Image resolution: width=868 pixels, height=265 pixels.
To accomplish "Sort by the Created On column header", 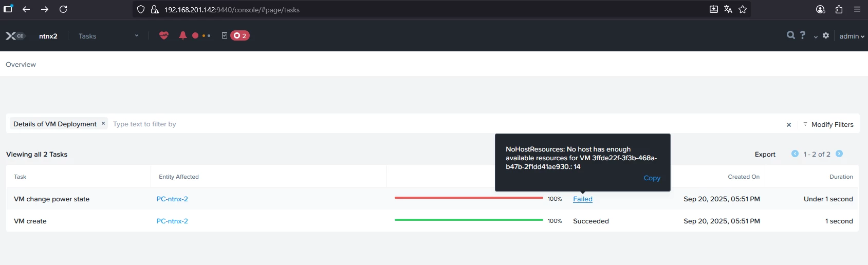I will pyautogui.click(x=744, y=177).
